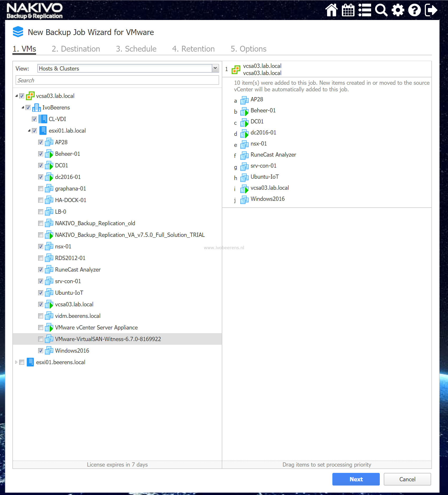Click the Search input field
The image size is (448, 495).
[117, 80]
